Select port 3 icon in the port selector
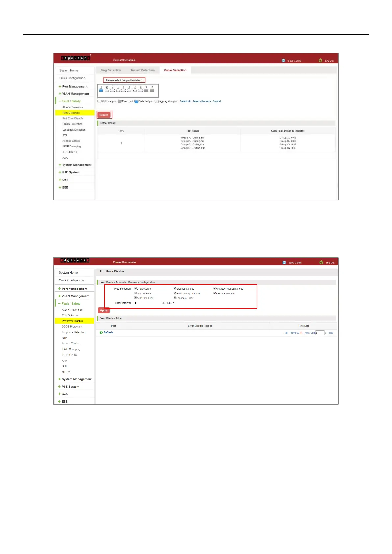 click(x=112, y=90)
